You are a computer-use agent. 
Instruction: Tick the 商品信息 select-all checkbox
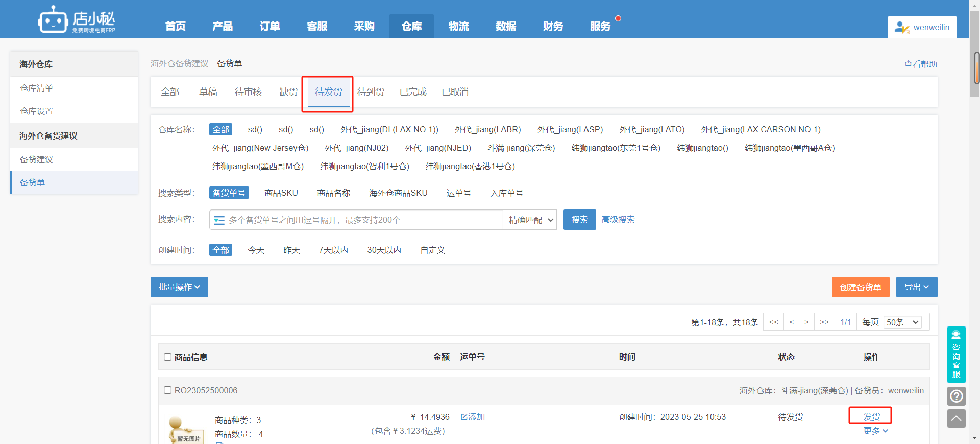coord(167,357)
